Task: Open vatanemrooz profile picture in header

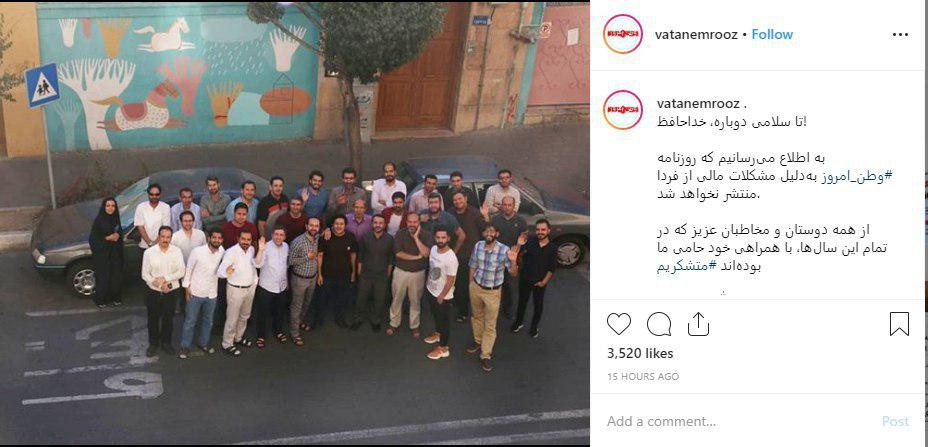Action: tap(623, 34)
